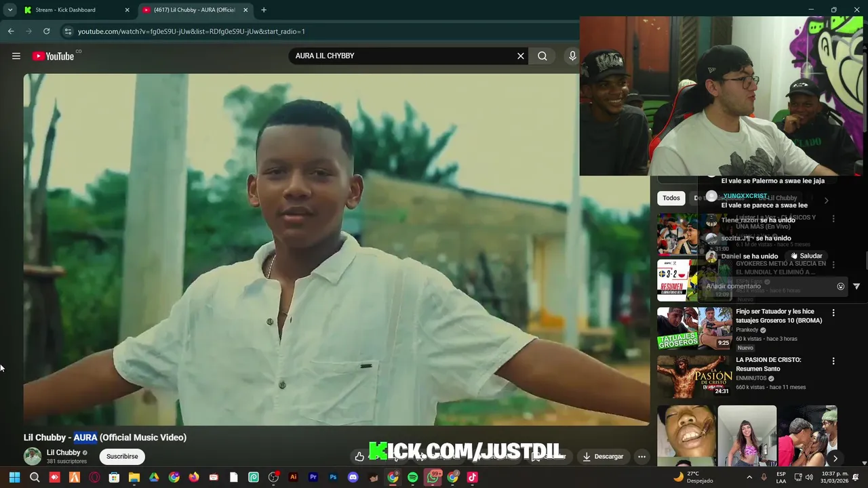Open the ENMINUTOS channel link
This screenshot has width=868, height=488.
[x=751, y=378]
